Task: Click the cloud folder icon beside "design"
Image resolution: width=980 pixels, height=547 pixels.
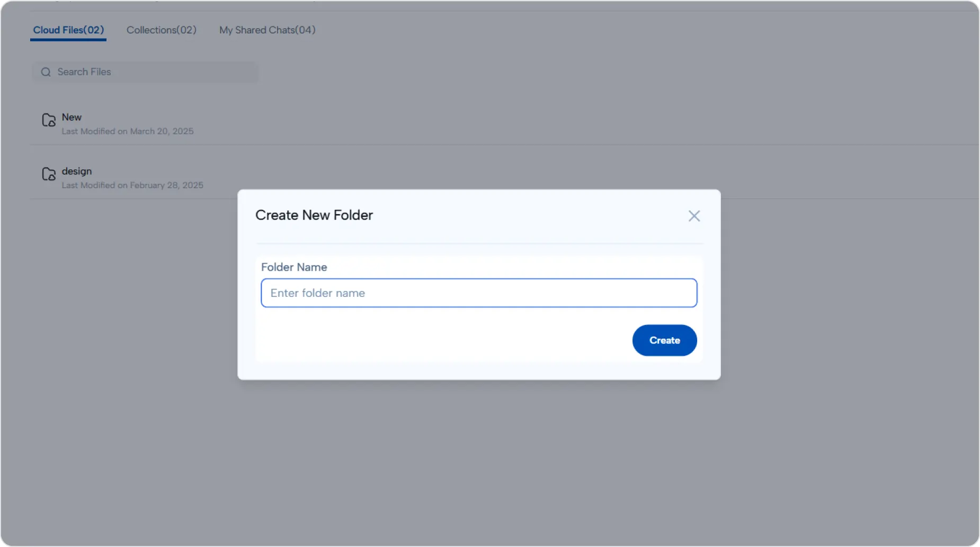Action: coord(48,174)
